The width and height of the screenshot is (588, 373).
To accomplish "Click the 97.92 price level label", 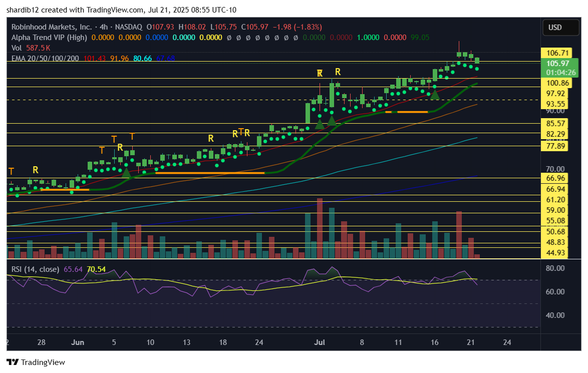I will [x=555, y=93].
